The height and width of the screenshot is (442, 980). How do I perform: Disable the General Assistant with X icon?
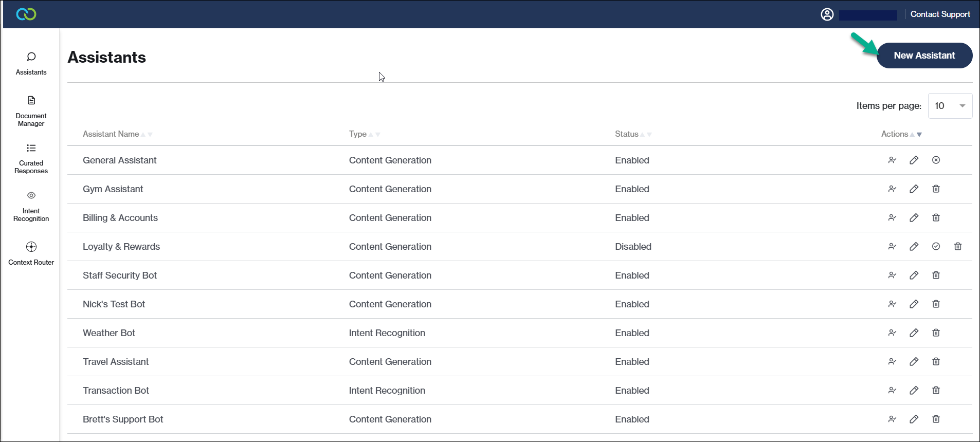pos(936,160)
